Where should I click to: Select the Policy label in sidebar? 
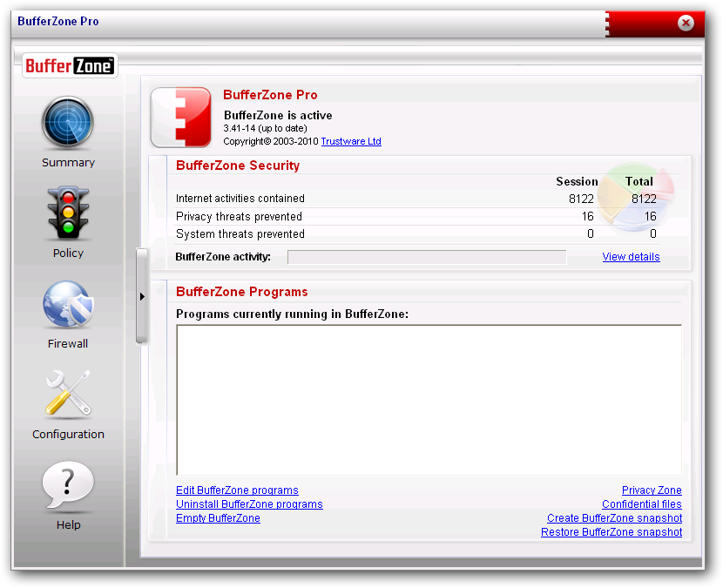[68, 253]
